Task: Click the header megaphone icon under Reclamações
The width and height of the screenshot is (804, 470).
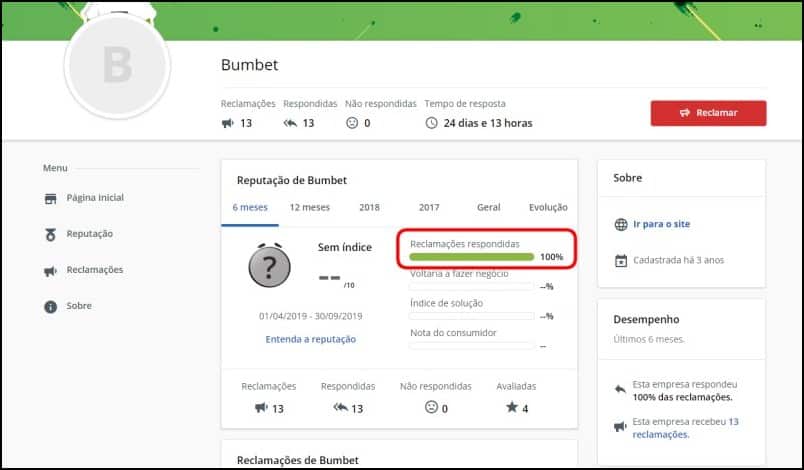Action: pyautogui.click(x=227, y=123)
